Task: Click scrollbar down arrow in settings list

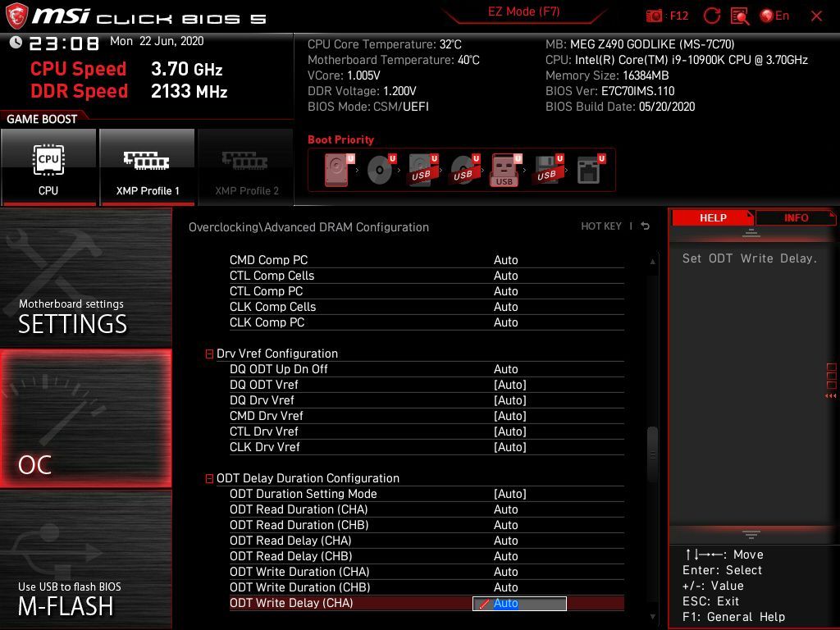Action: coord(652,617)
